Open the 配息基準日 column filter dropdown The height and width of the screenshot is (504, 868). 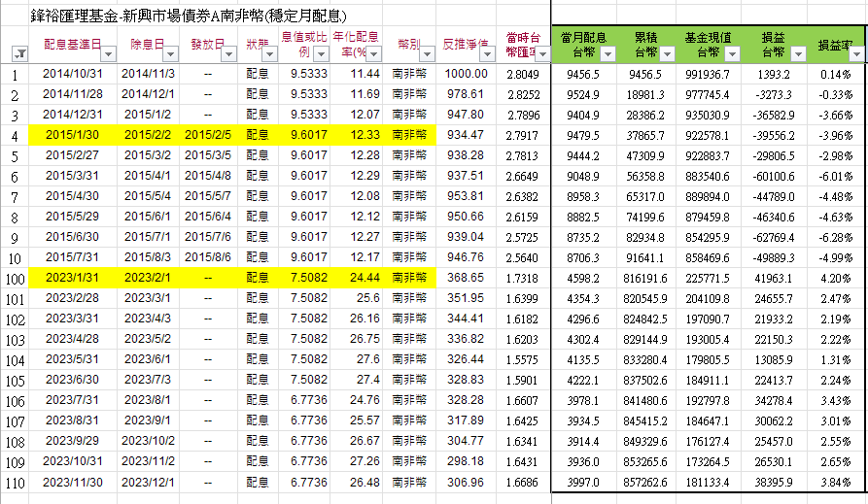[109, 53]
